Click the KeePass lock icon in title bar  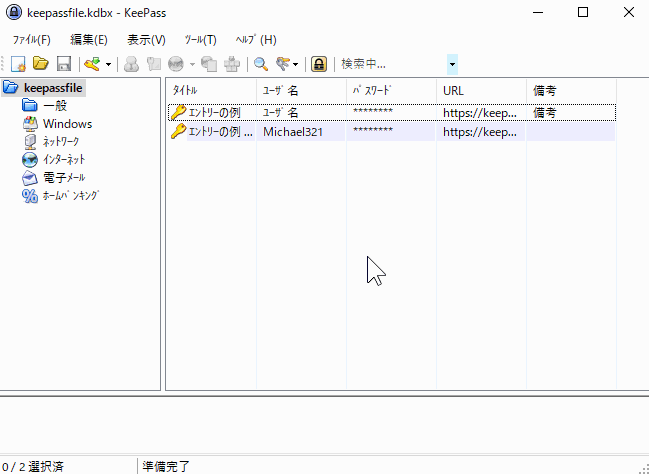14,13
